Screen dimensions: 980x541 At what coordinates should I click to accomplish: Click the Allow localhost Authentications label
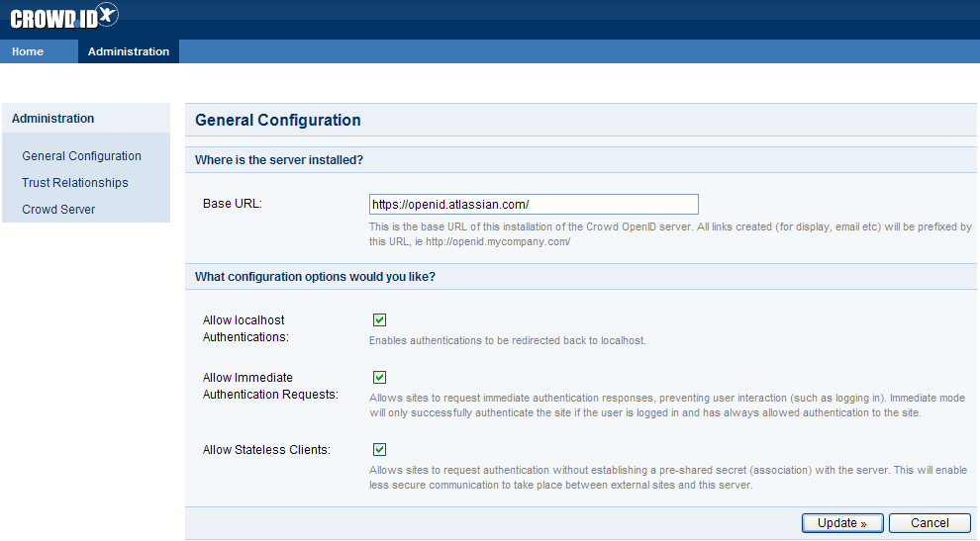245,328
